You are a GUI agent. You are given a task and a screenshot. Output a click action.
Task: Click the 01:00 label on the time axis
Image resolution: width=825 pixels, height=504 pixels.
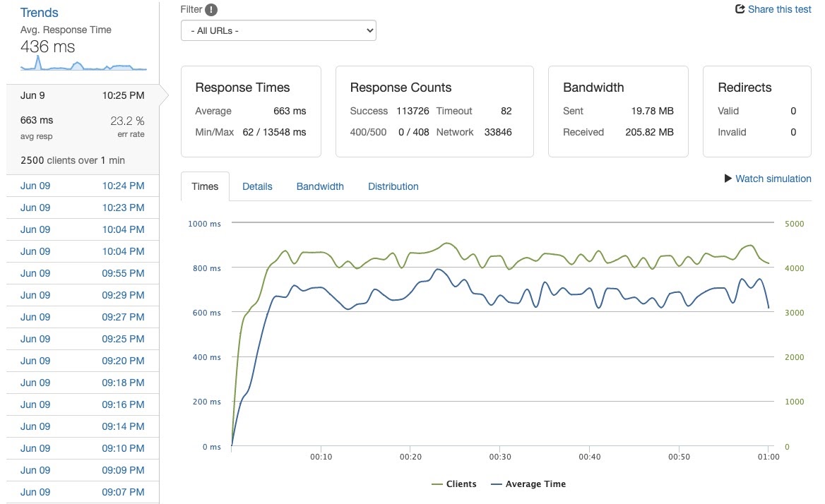pyautogui.click(x=768, y=457)
